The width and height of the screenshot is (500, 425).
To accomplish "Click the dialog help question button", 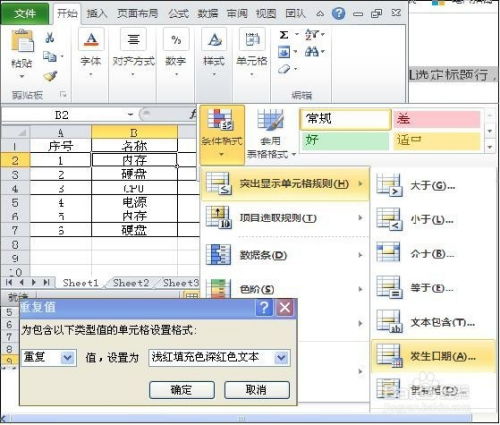I will click(264, 307).
